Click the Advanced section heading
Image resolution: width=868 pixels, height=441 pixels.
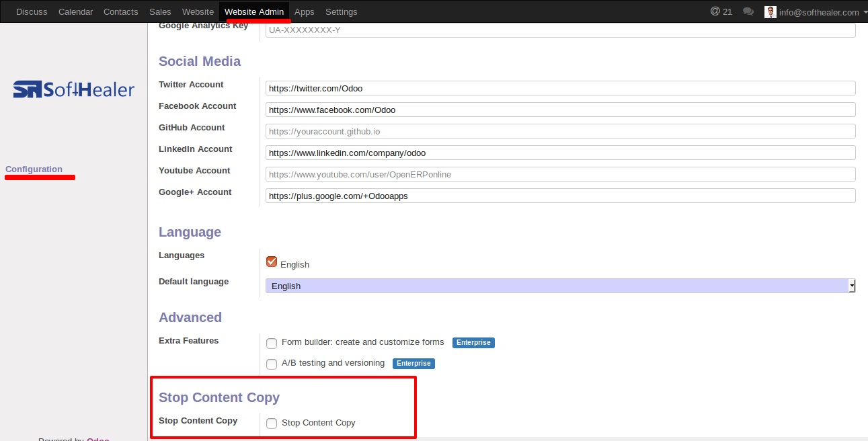click(x=190, y=317)
